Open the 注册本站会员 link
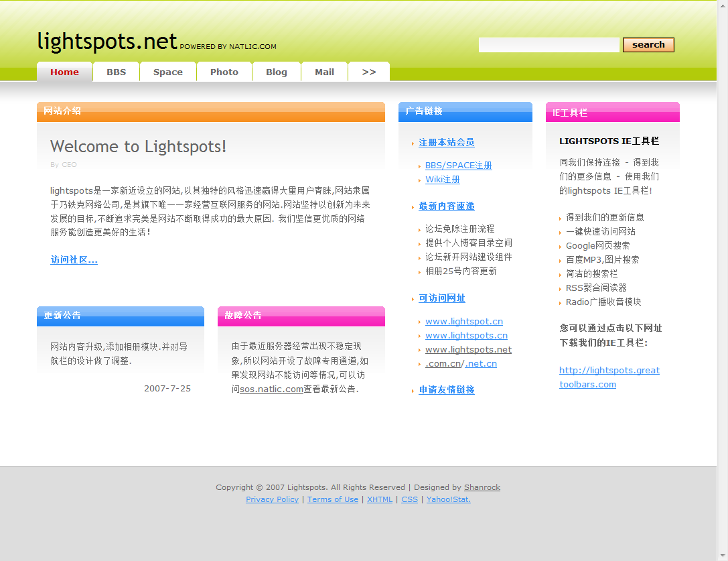728x561 pixels. 447,143
